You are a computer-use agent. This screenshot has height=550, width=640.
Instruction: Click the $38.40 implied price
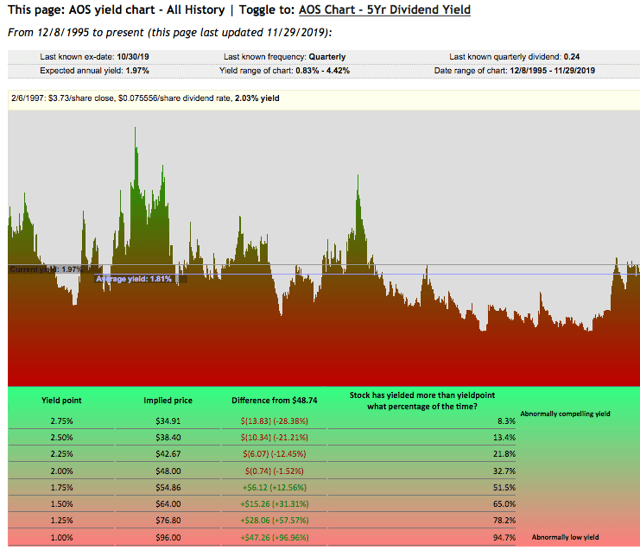click(168, 437)
